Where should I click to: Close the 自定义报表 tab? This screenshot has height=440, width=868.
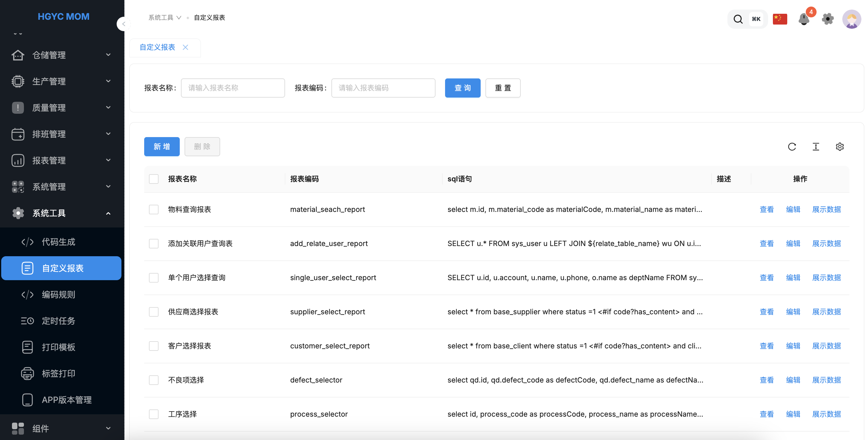(185, 47)
